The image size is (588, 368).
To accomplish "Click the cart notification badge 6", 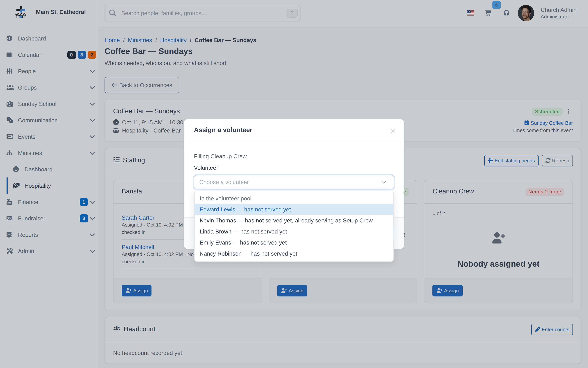I will point(496,5).
